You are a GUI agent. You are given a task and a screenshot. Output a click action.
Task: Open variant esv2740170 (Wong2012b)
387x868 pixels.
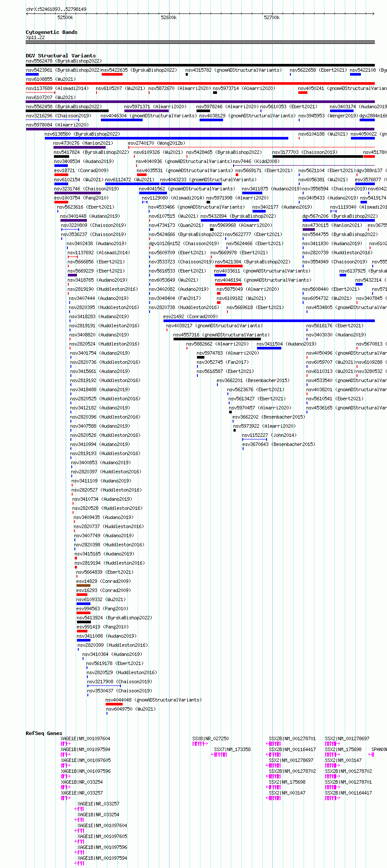[157, 143]
